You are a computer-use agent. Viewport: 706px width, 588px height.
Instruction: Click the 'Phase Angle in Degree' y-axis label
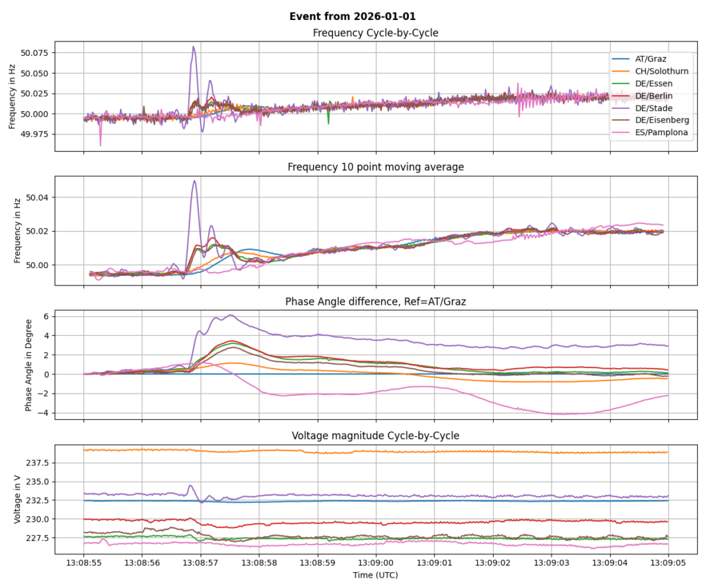[28, 364]
